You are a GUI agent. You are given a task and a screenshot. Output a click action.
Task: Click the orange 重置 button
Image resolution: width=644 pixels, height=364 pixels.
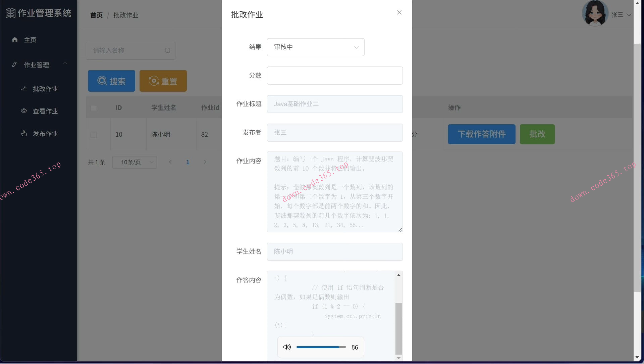click(163, 81)
